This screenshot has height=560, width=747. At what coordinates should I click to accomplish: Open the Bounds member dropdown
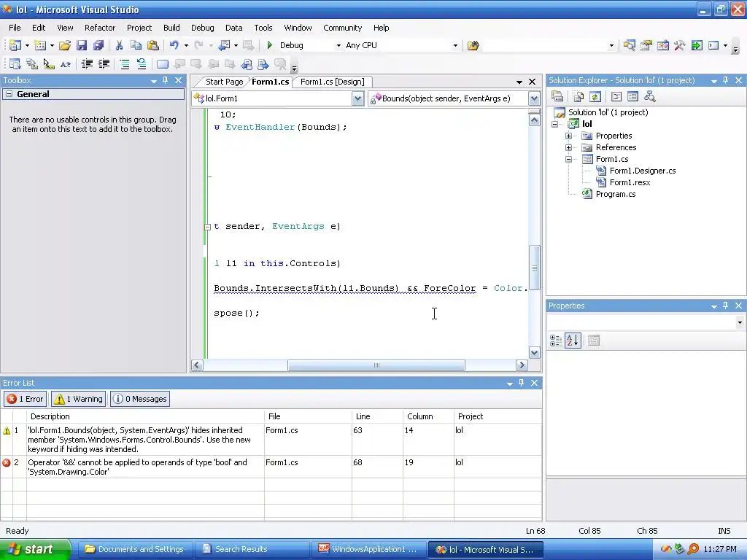click(534, 98)
